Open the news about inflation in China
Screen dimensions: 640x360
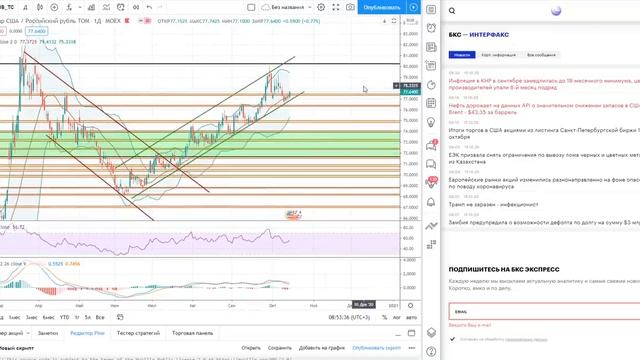(544, 84)
